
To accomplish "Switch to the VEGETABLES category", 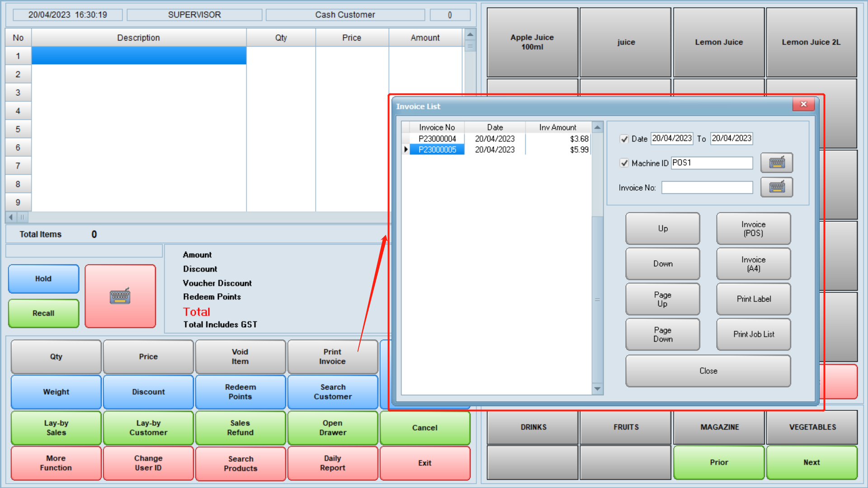I will [811, 427].
